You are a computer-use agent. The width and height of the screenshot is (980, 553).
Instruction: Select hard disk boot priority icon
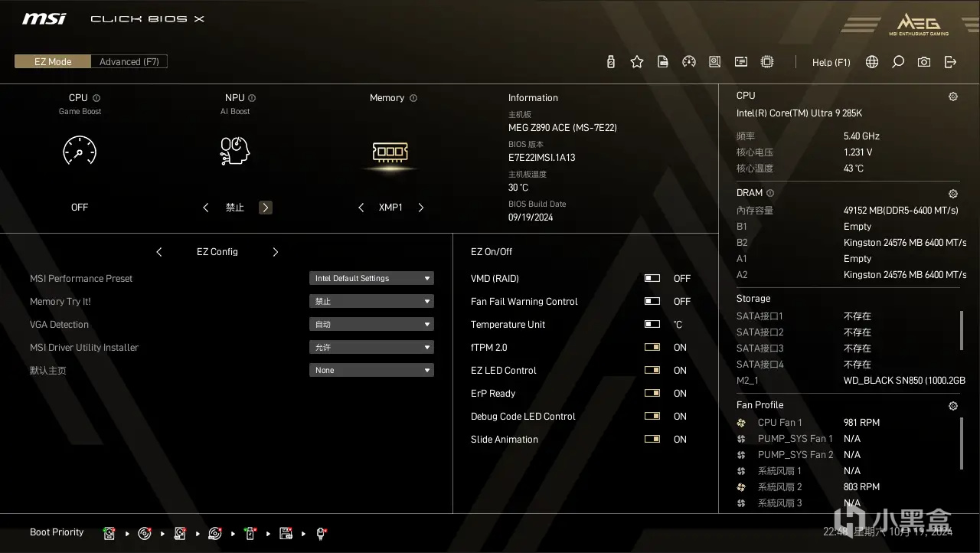point(109,533)
